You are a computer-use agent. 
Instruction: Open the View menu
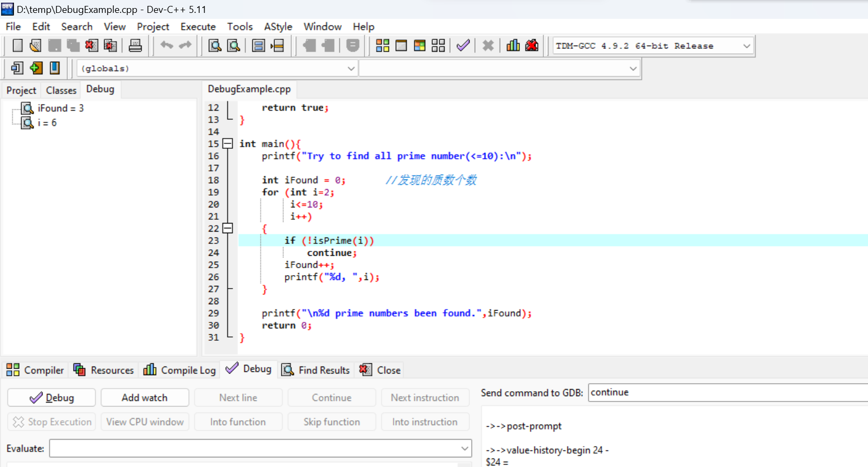click(114, 26)
